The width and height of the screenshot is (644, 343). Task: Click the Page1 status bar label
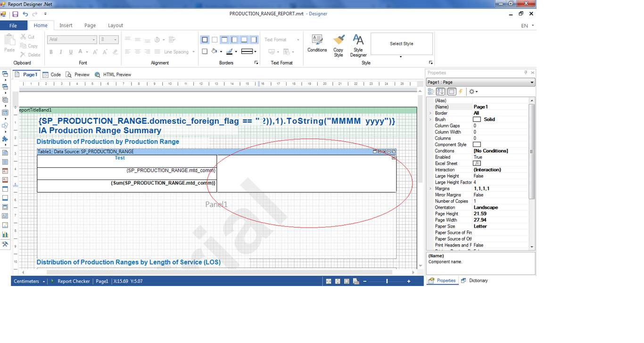[102, 281]
